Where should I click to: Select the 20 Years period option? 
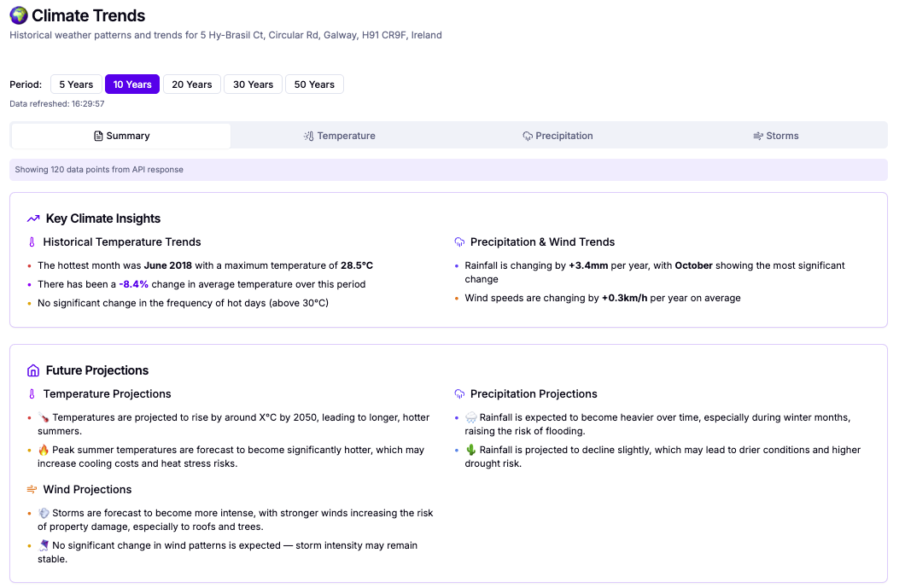pyautogui.click(x=191, y=84)
